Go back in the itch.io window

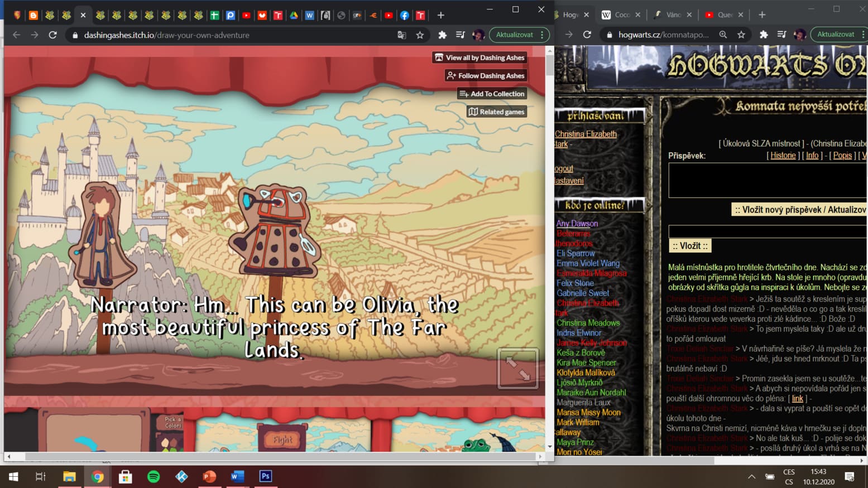(x=16, y=35)
